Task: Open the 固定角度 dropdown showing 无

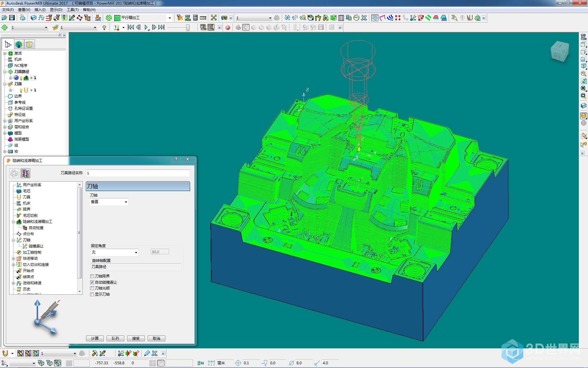Action: (x=115, y=252)
